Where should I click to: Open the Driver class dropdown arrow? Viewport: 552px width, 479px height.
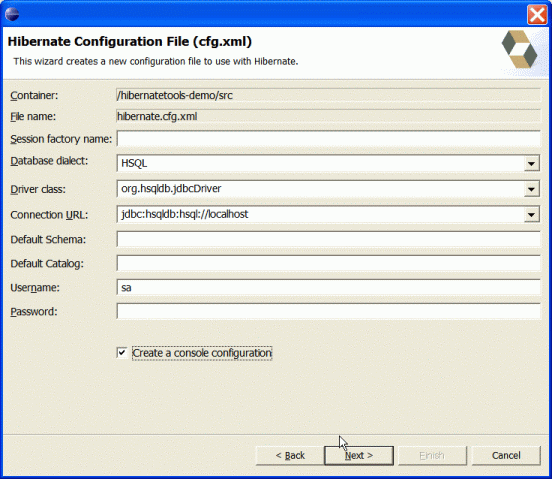(532, 189)
